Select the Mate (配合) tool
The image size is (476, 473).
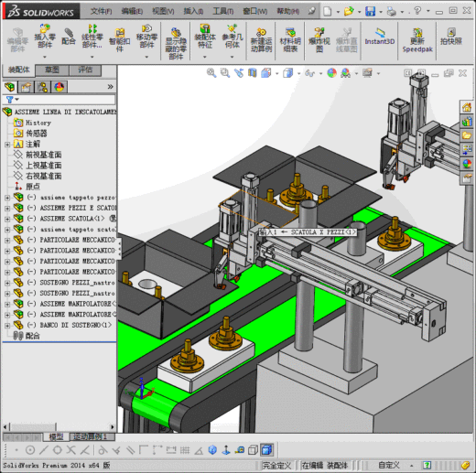point(69,37)
